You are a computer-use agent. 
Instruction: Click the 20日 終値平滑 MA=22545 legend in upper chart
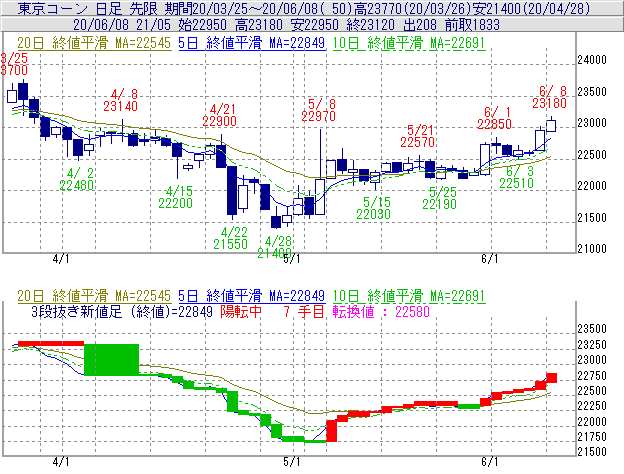click(x=94, y=43)
